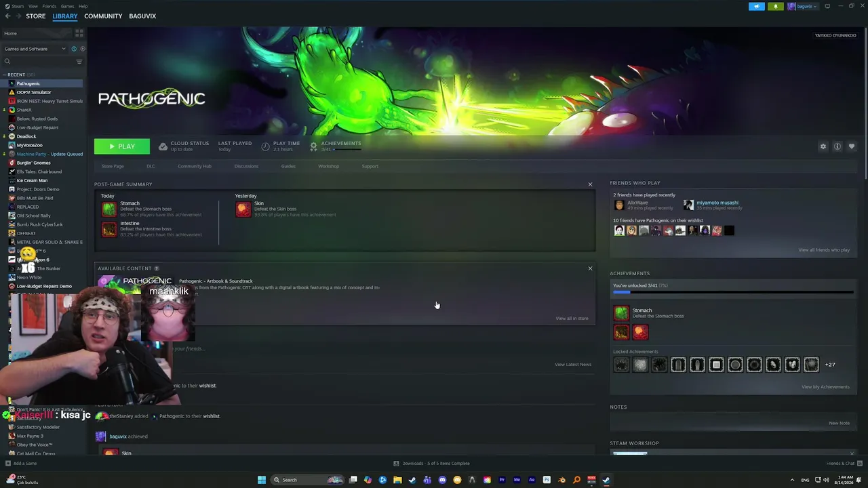Viewport: 868px width, 488px height.
Task: Open the BAGUVIX profile tab
Action: point(142,16)
